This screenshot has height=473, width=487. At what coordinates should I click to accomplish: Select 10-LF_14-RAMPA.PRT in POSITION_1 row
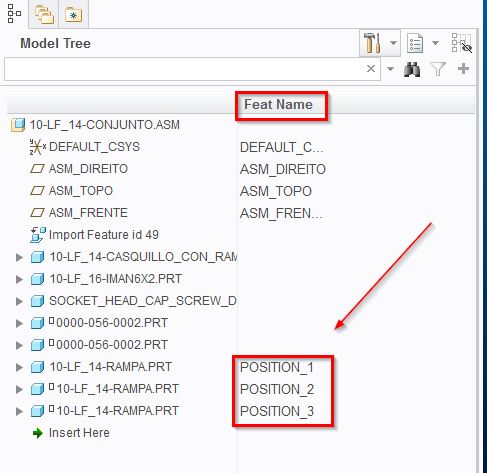coord(110,367)
